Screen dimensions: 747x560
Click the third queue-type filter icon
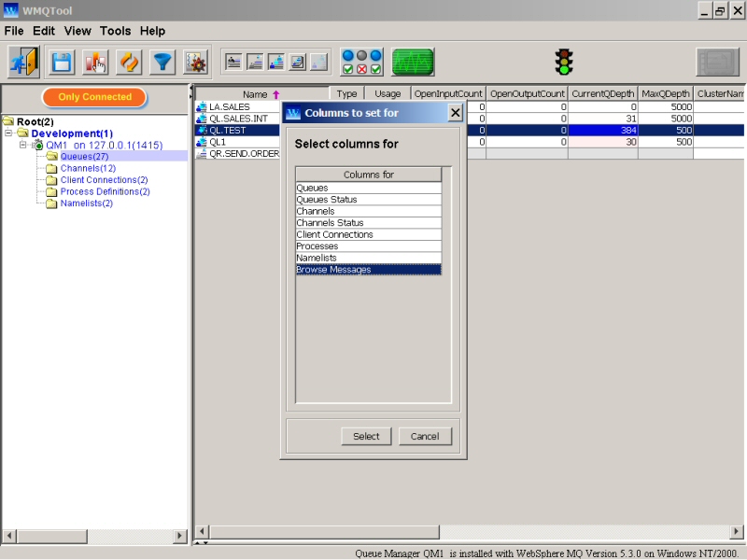tap(276, 62)
